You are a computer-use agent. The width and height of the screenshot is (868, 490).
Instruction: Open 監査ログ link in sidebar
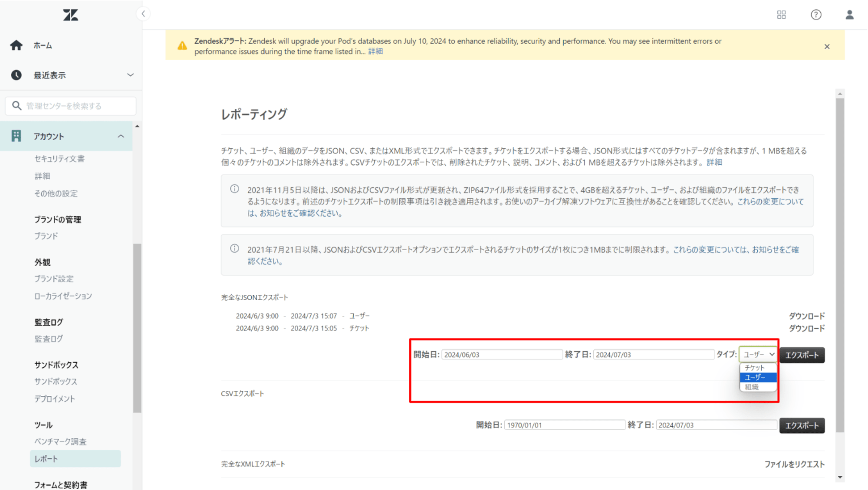[x=49, y=339]
